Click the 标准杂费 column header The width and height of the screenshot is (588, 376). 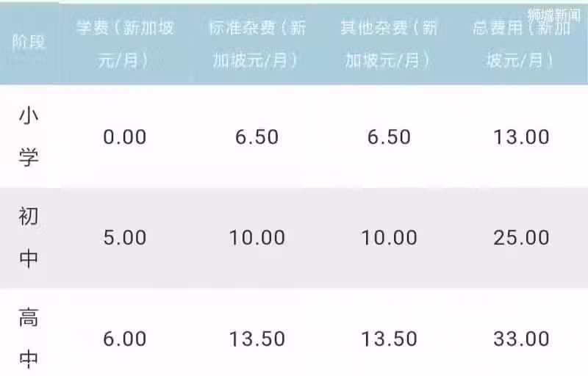point(257,44)
